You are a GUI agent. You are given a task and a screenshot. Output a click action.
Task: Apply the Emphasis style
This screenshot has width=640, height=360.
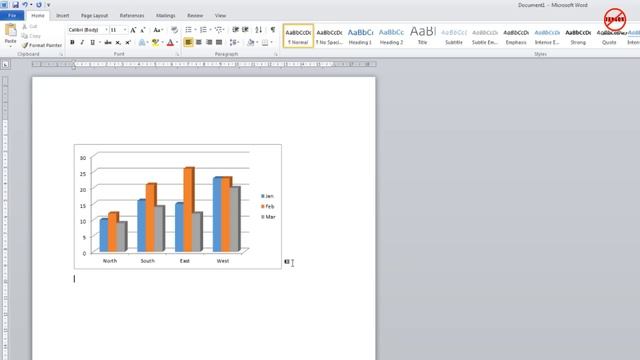[516, 36]
